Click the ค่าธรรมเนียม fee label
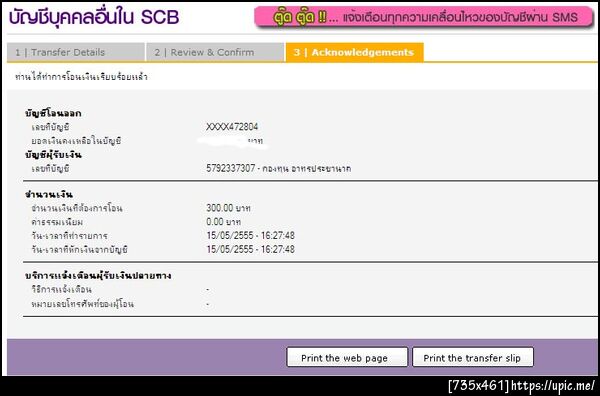 pos(57,222)
